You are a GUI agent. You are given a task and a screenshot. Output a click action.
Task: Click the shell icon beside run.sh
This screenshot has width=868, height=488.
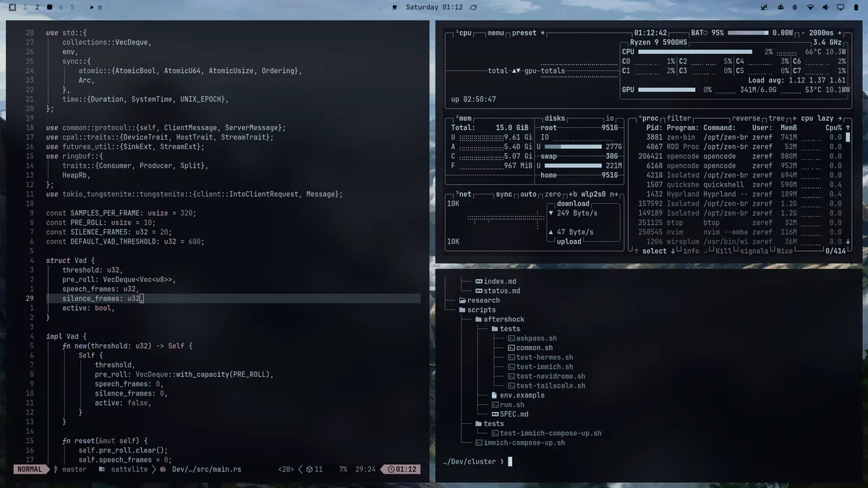[x=495, y=405]
